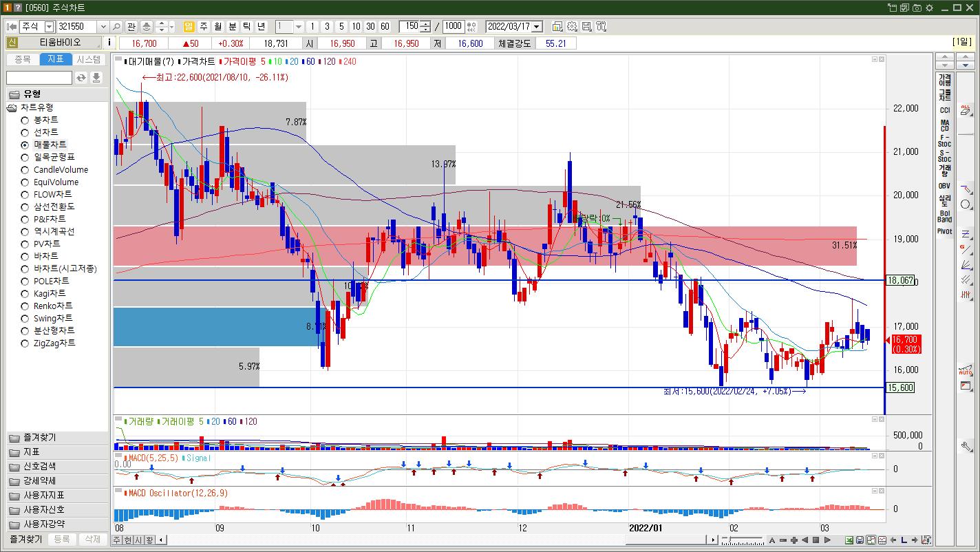
Task: Select 삼선전환도 chart type
Action: pyautogui.click(x=48, y=206)
